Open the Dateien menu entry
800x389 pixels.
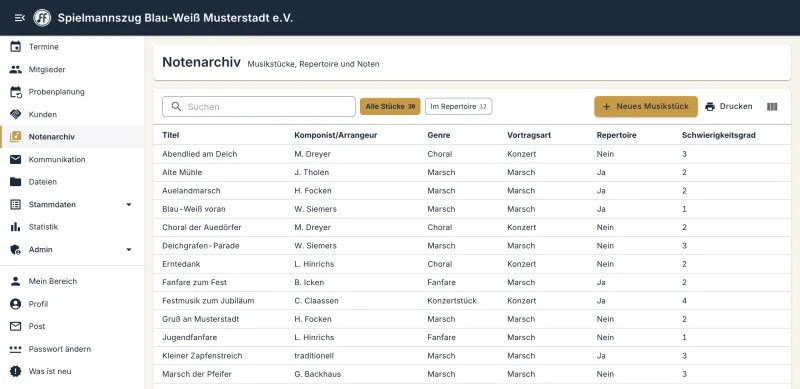[72, 182]
